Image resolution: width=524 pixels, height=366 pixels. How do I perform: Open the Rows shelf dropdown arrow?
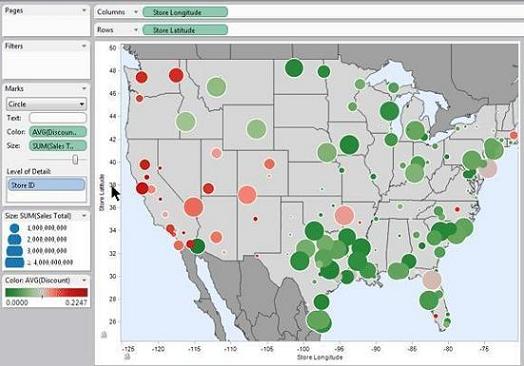pos(136,30)
